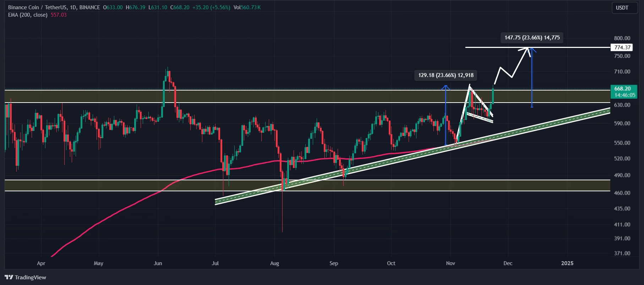The height and width of the screenshot is (285, 644).
Task: Click the 630.00 price axis label
Action: coord(622,105)
